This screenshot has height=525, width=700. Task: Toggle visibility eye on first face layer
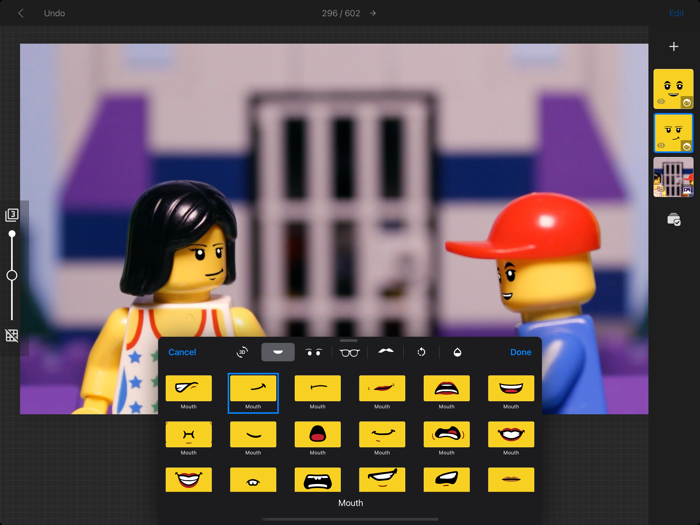661,102
